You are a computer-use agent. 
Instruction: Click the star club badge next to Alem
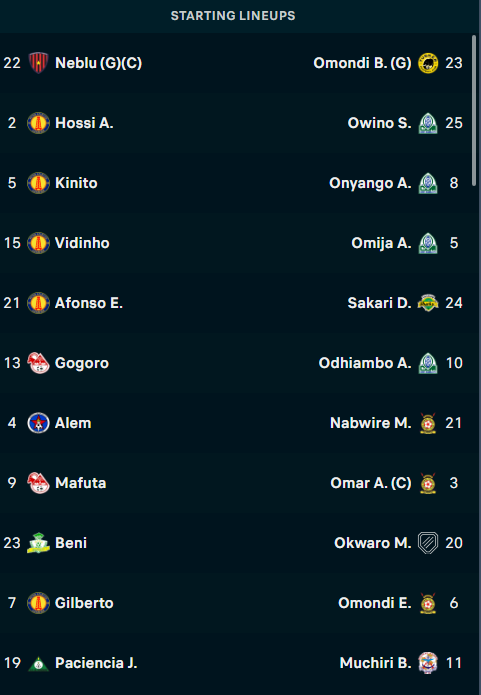(38, 423)
